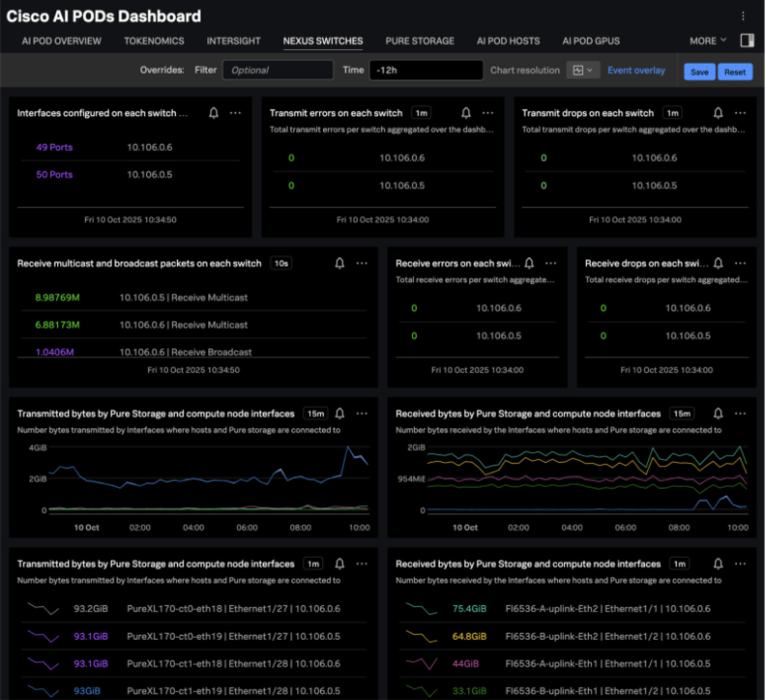Click bell on Receive multicast and broadcast panel
The image size is (765, 700).
pos(340,263)
